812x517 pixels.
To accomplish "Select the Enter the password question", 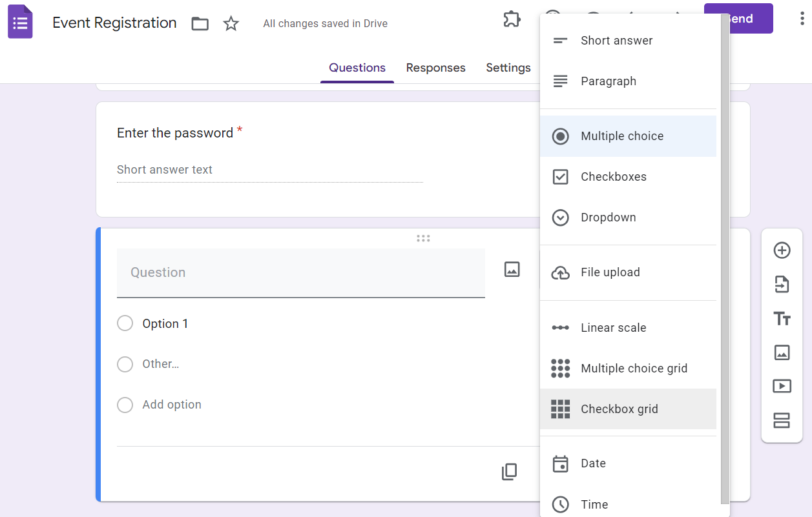I will [175, 133].
